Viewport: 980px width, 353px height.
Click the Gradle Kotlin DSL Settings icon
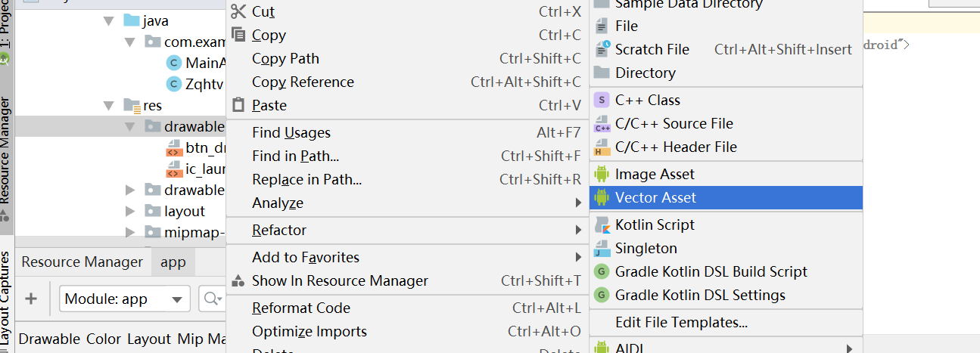(602, 295)
